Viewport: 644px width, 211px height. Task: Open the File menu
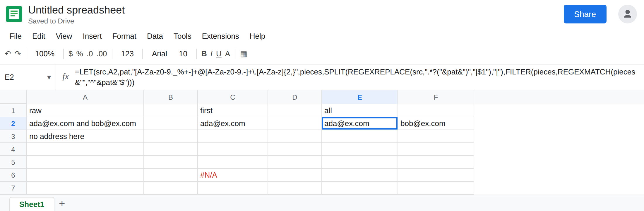point(16,36)
